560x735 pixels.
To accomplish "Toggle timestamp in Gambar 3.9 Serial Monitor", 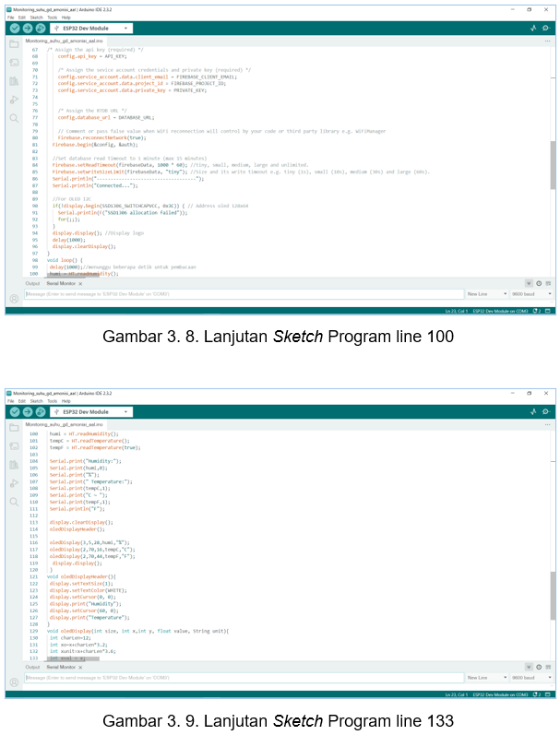I will click(x=539, y=667).
